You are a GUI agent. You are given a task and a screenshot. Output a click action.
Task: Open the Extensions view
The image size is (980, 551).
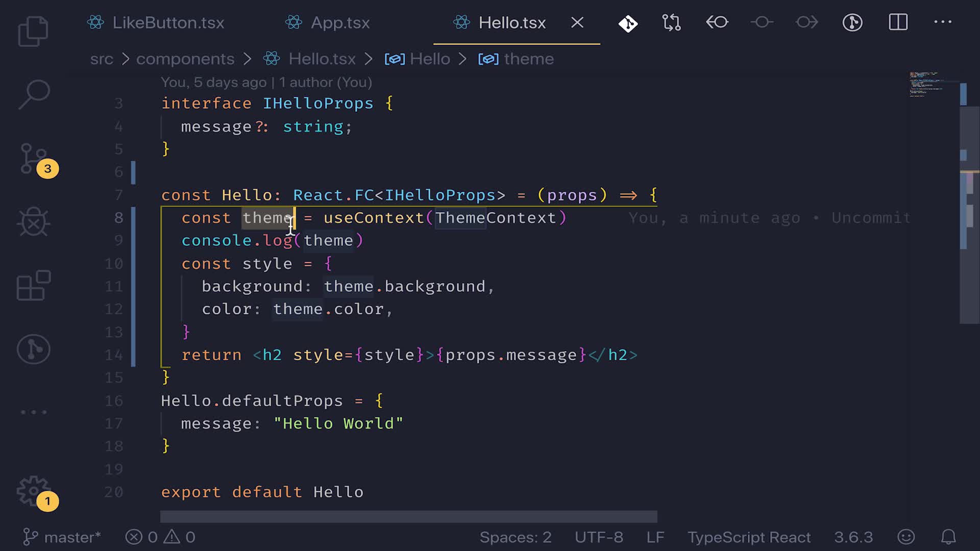pos(34,286)
